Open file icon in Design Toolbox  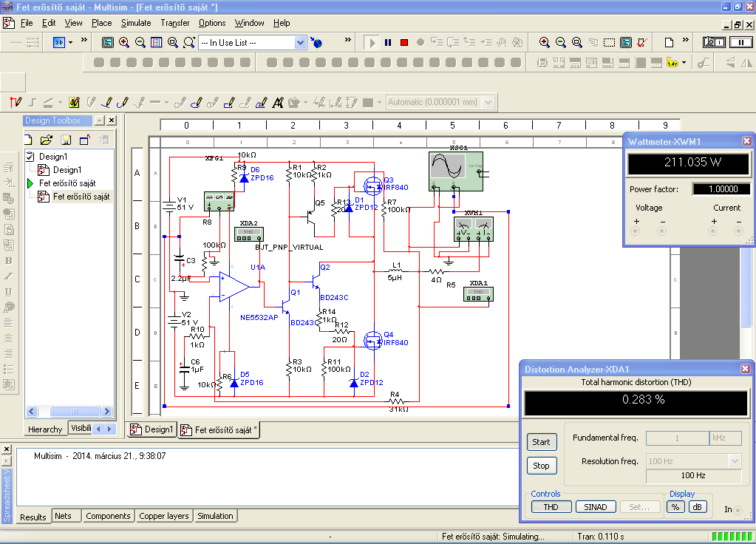(47, 139)
